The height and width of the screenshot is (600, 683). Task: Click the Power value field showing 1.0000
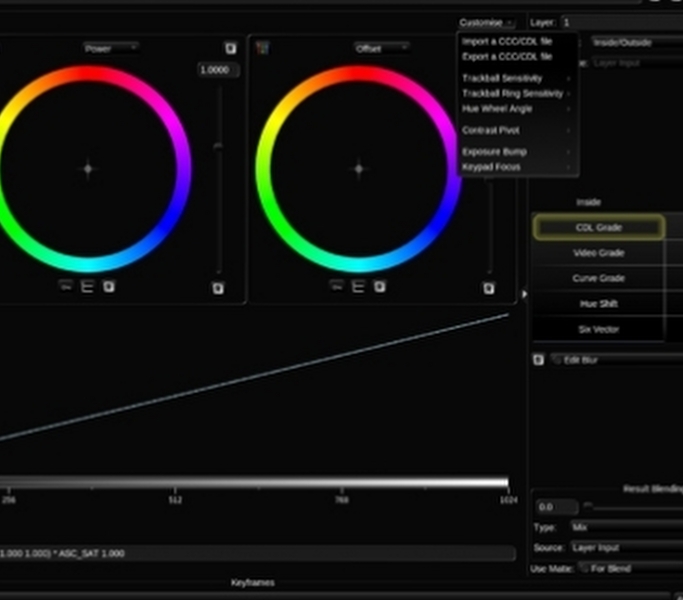point(218,70)
